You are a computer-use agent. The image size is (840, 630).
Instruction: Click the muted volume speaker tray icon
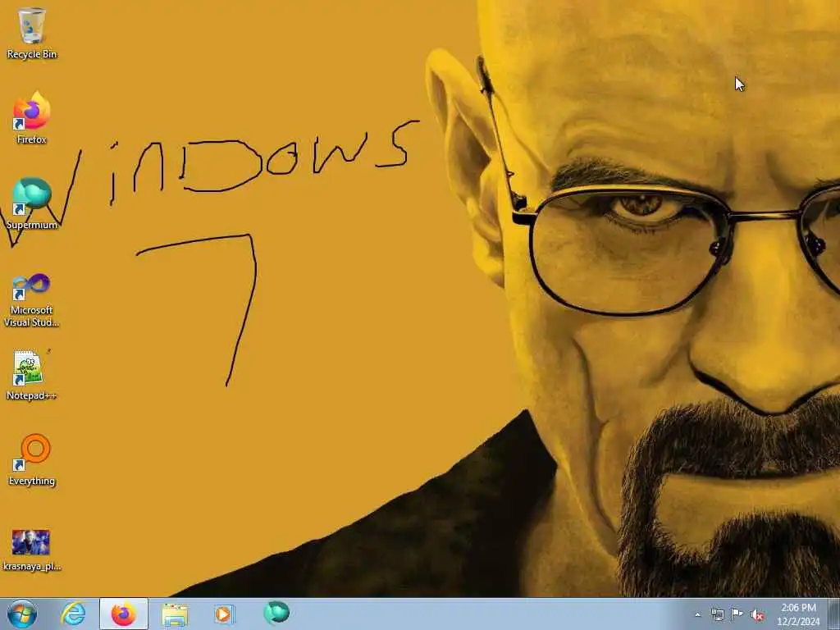coord(757,615)
